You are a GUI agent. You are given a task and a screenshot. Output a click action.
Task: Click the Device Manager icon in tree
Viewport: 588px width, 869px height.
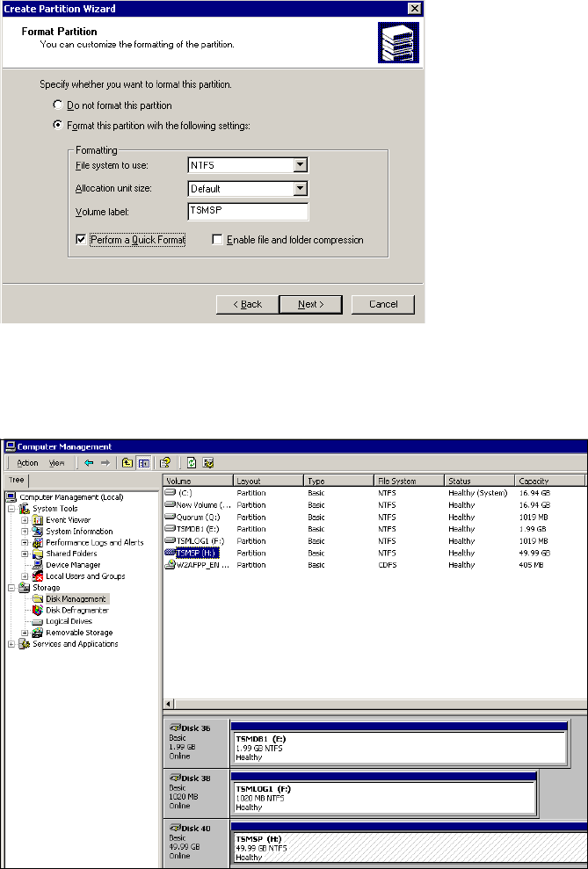[37, 565]
